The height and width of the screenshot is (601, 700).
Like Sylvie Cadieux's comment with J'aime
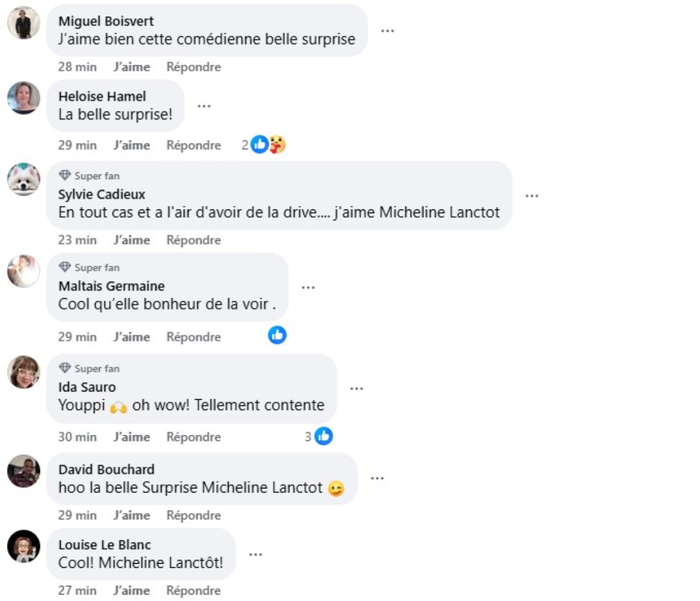click(132, 240)
